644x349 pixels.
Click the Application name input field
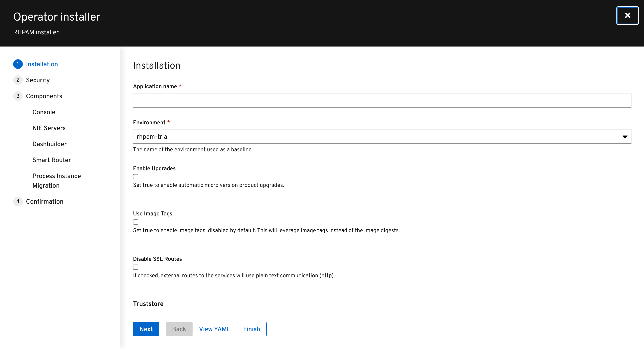[382, 101]
